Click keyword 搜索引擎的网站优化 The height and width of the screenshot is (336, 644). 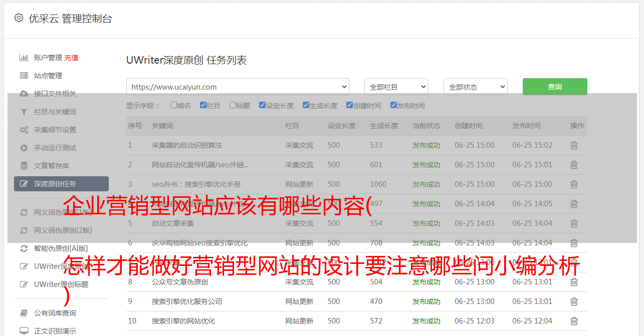[x=183, y=321]
